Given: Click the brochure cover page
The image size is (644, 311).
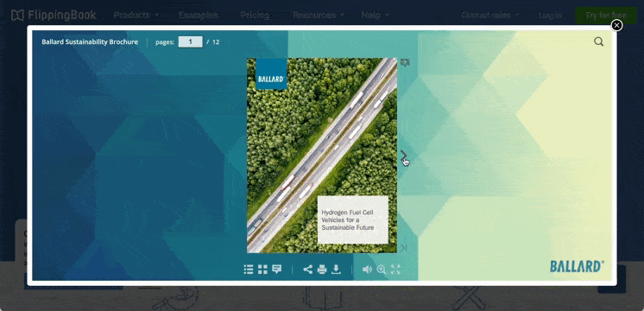Looking at the screenshot, I should coord(322,155).
